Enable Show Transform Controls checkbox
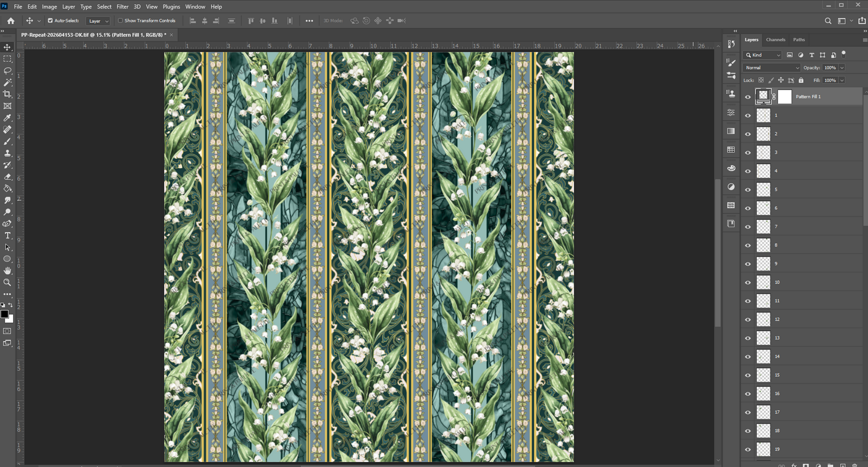Image resolution: width=868 pixels, height=467 pixels. point(120,20)
